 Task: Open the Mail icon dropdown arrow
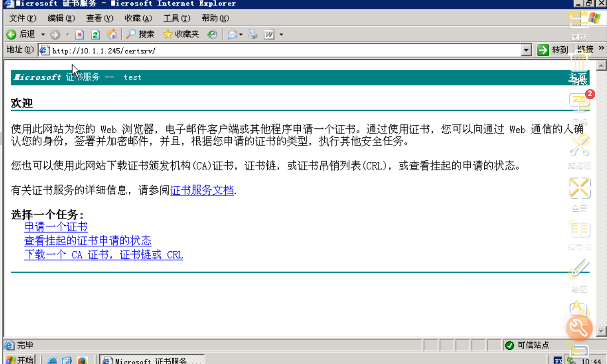pyautogui.click(x=241, y=35)
